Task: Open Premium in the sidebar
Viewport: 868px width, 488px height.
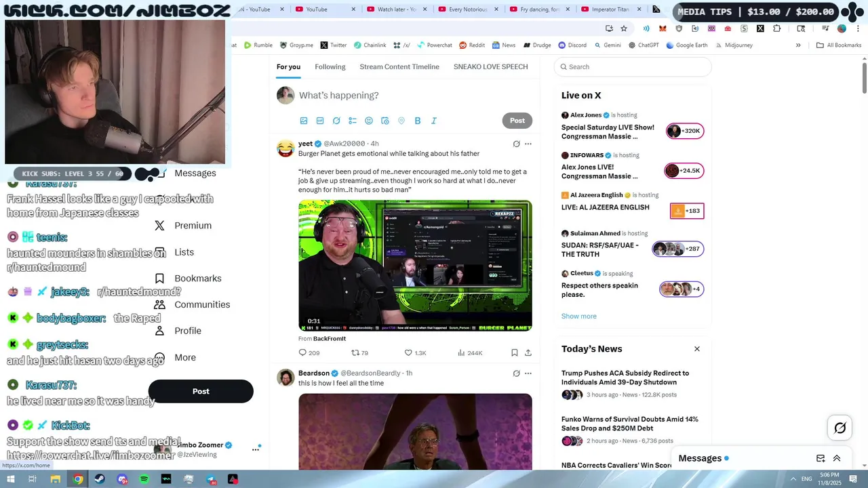Action: (183, 226)
